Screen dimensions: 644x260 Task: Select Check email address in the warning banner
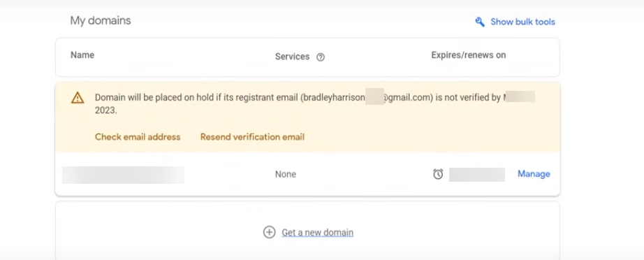138,137
